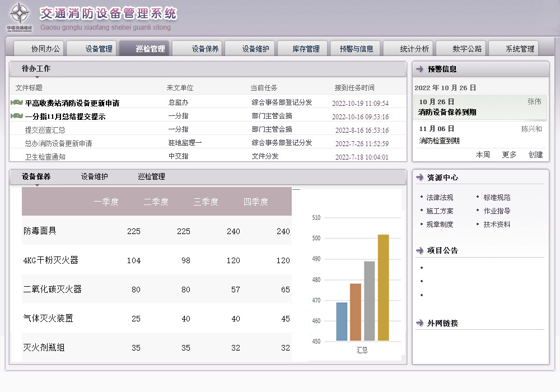Click value 57 in 二氧化碳灭火器 row

235,290
